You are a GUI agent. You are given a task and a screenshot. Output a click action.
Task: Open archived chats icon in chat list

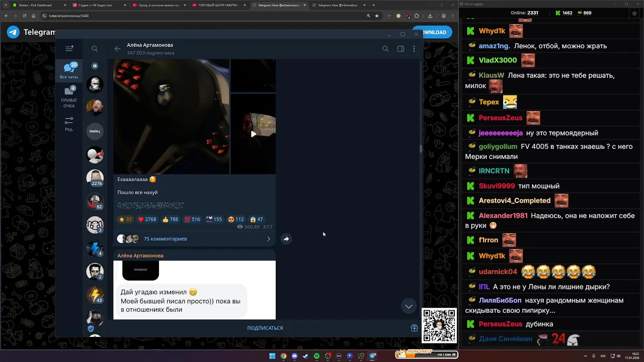click(x=95, y=66)
